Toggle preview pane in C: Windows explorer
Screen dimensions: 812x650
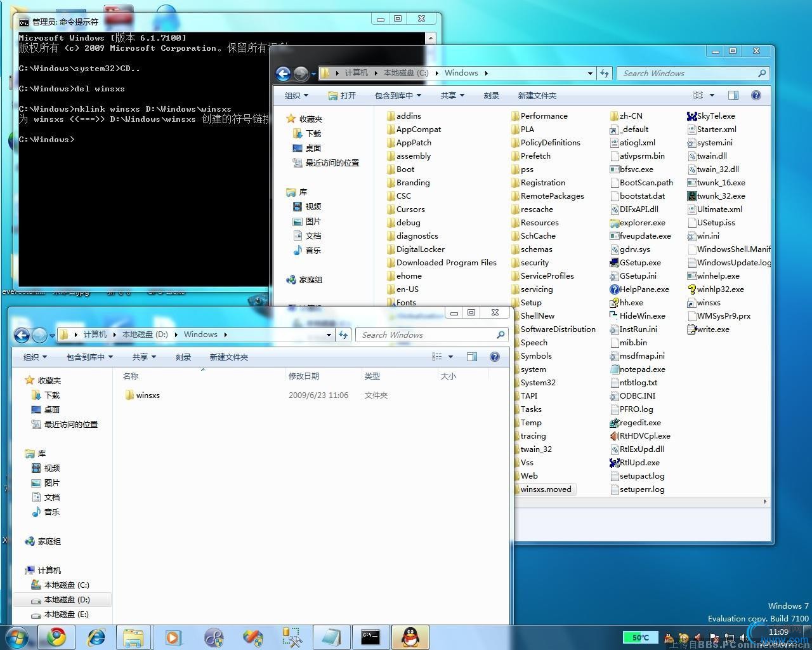[x=733, y=95]
